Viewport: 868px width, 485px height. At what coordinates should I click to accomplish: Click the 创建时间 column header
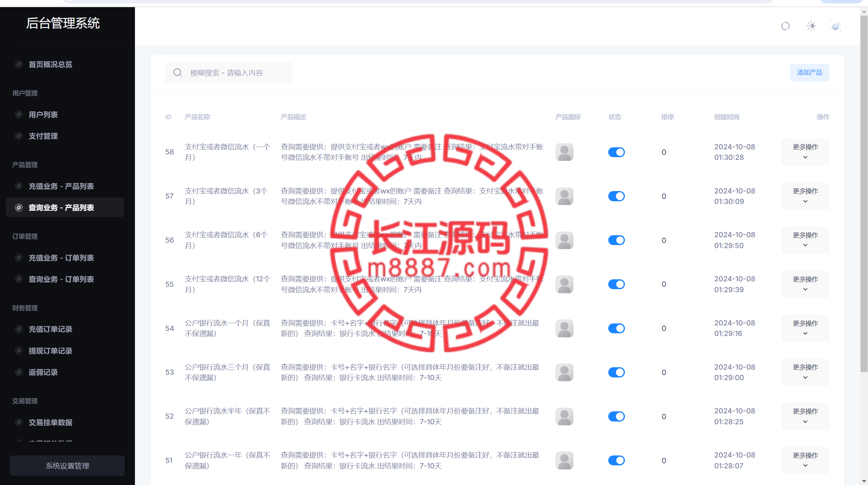point(727,117)
